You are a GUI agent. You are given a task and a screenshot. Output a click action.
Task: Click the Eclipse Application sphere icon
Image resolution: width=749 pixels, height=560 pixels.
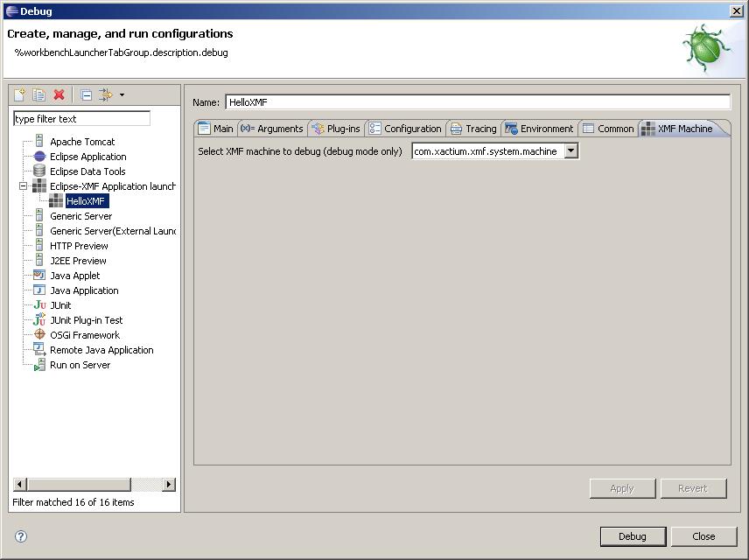(x=39, y=157)
